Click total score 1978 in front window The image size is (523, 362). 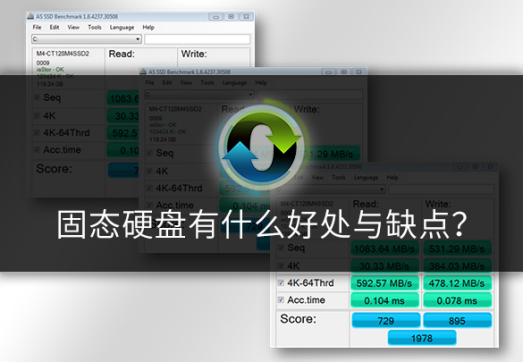click(422, 338)
